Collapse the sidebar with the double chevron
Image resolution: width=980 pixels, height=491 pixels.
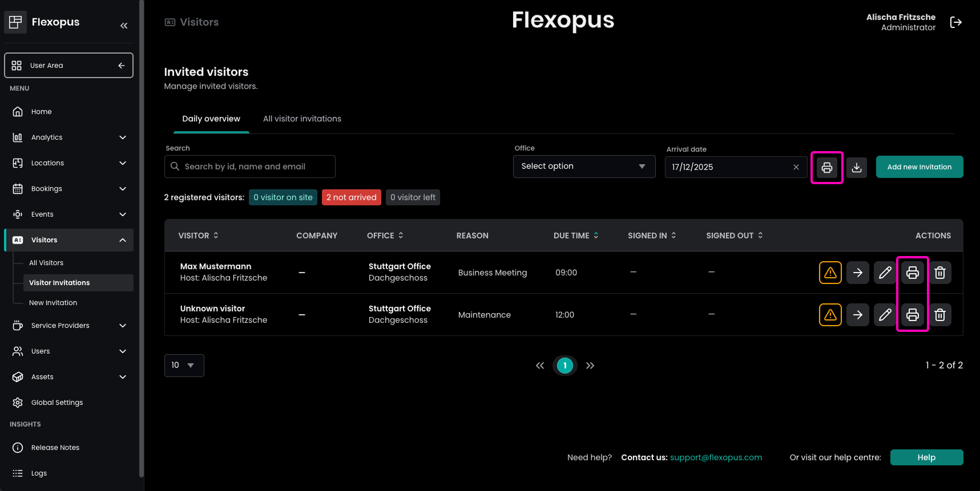click(124, 26)
